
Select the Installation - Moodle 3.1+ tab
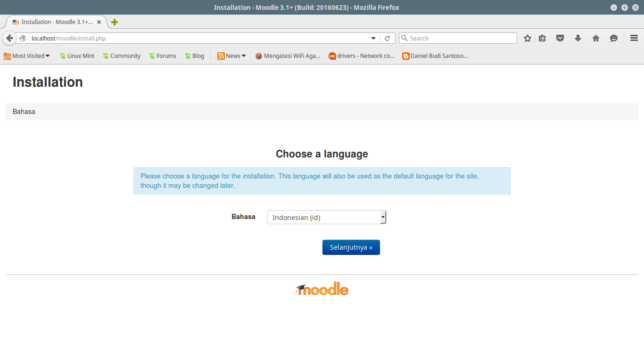(57, 22)
